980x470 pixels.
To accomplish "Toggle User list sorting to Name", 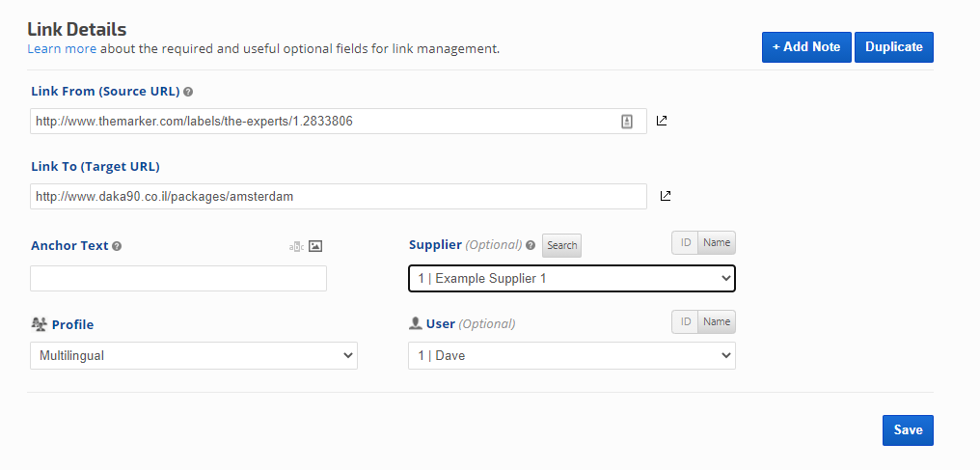I will pos(717,321).
